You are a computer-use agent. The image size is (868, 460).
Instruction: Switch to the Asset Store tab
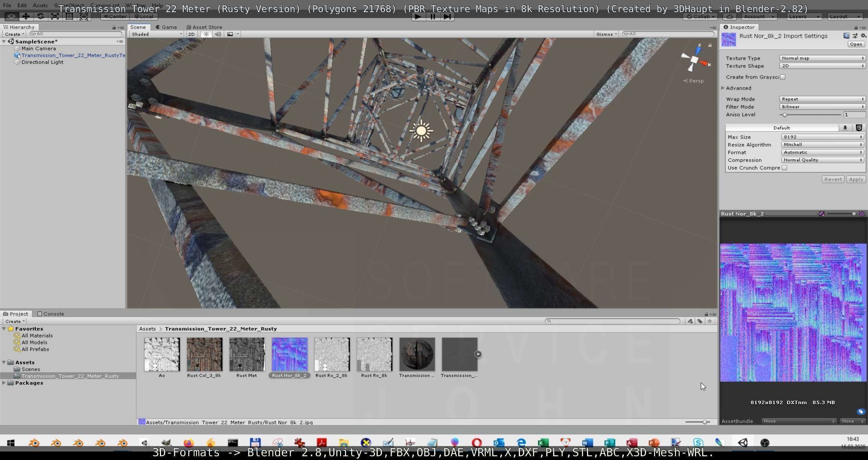[204, 27]
